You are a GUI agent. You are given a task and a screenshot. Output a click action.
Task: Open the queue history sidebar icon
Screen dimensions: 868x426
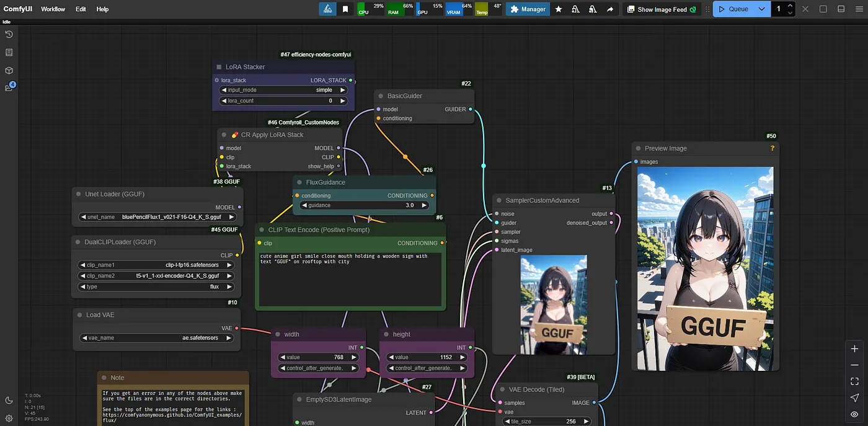(9, 34)
